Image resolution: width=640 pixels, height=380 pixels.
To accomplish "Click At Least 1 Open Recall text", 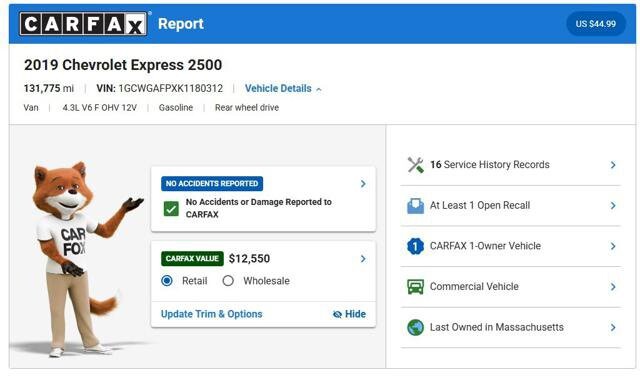I will click(480, 205).
